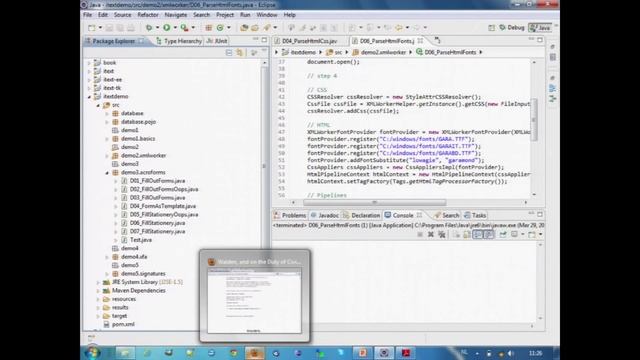
Task: Collapse All in Package Explorer toolbar
Action: (x=229, y=53)
